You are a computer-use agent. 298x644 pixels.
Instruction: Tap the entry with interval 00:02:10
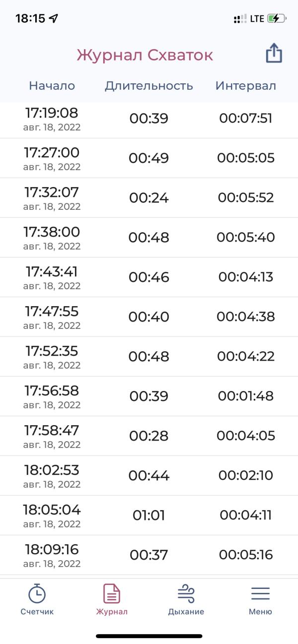coord(149,476)
